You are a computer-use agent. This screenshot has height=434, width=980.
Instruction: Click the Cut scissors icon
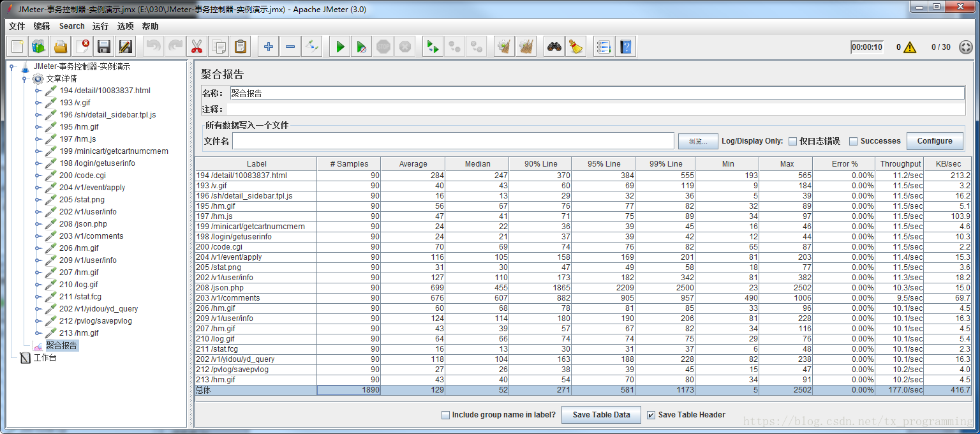click(197, 47)
